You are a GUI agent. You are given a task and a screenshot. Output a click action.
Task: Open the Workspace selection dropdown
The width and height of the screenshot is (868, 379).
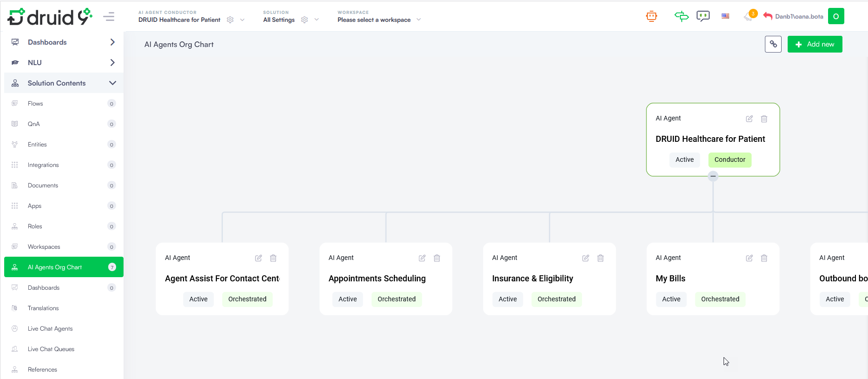[418, 20]
